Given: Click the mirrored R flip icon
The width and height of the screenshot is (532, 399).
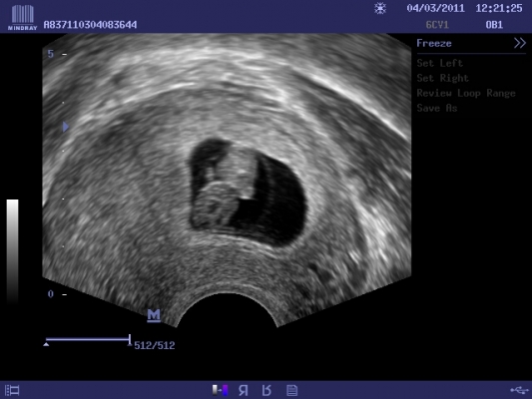Looking at the screenshot, I should (x=244, y=391).
